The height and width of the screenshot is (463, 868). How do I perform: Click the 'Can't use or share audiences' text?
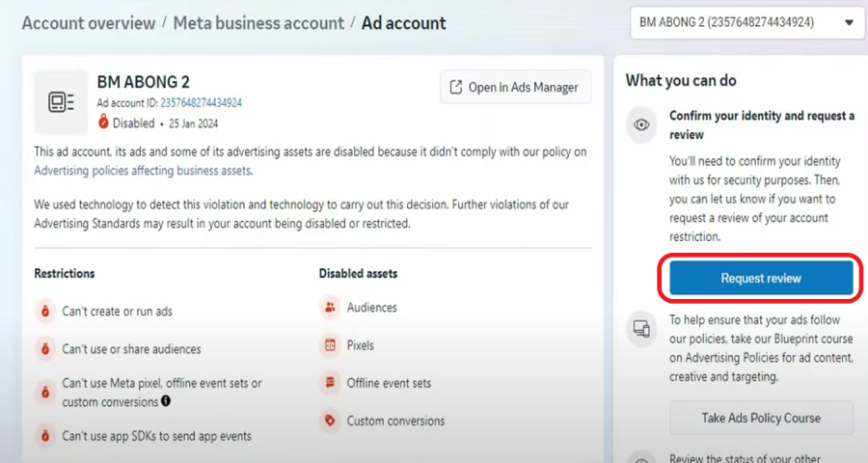point(131,349)
